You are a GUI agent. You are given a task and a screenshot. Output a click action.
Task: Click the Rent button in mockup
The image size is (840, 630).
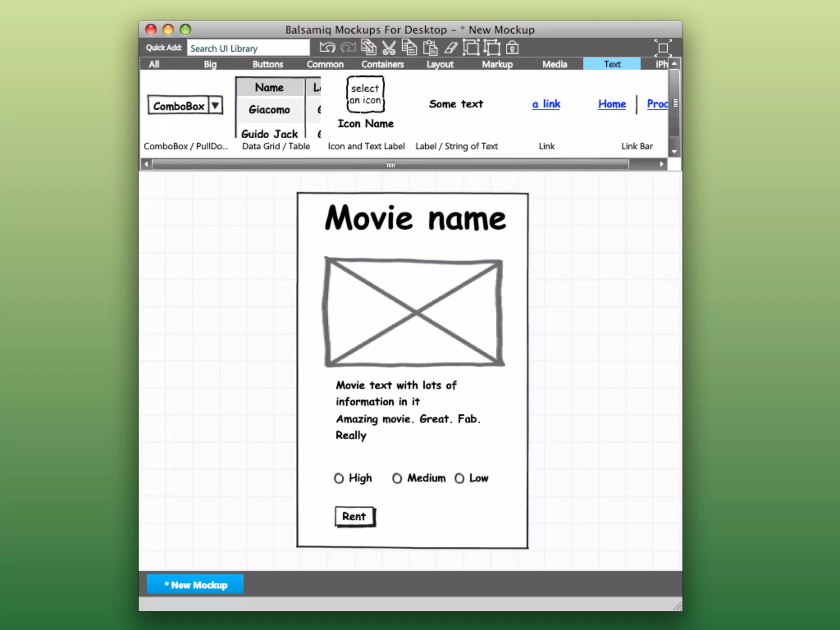354,516
